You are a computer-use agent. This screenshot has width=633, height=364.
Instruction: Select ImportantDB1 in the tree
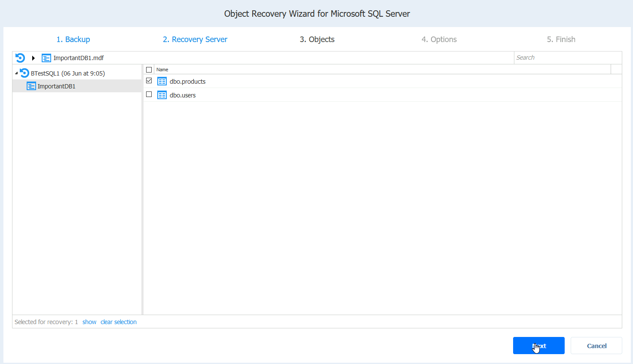tap(56, 86)
